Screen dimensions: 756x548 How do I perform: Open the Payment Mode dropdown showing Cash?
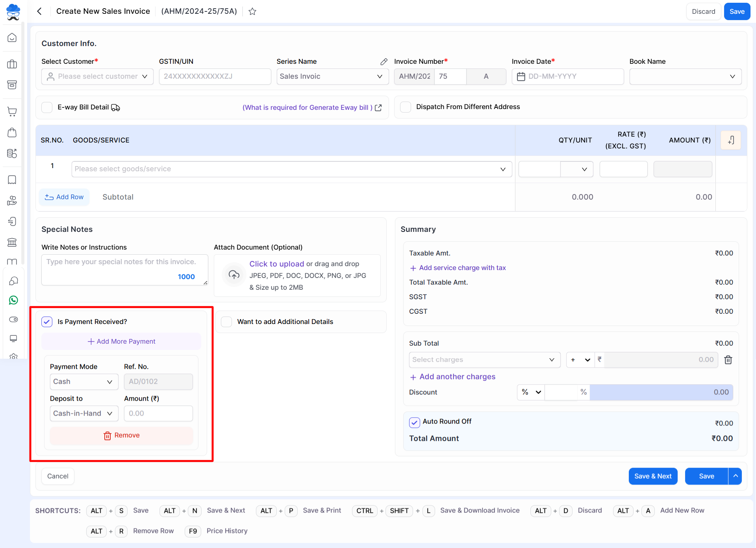84,381
